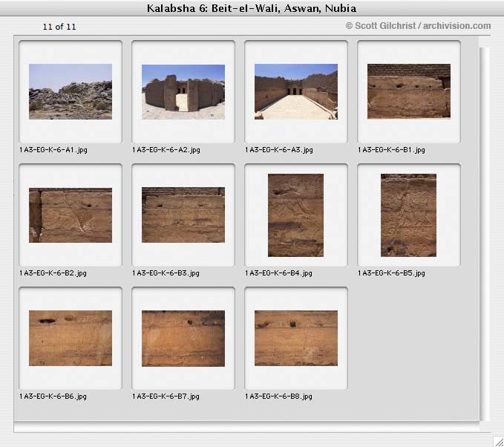Click filename label 1A3-EG-K-6-B5.jpg
504x447 pixels.
(391, 273)
